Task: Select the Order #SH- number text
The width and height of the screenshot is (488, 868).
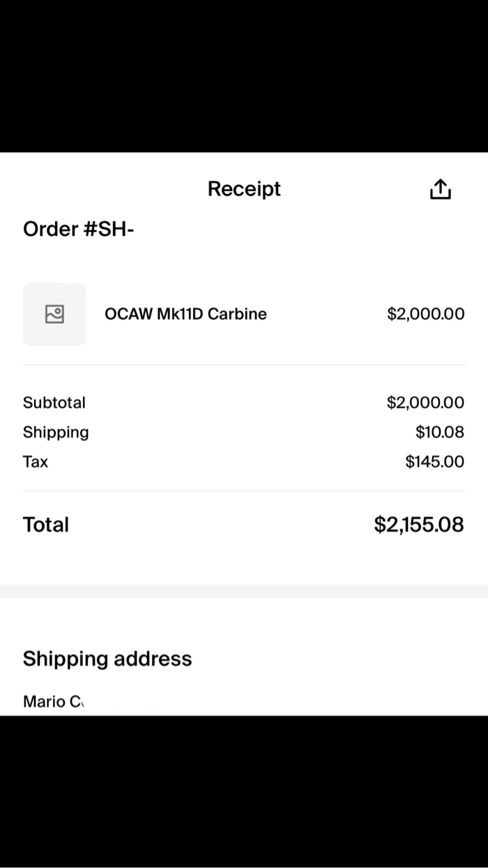Action: [78, 229]
